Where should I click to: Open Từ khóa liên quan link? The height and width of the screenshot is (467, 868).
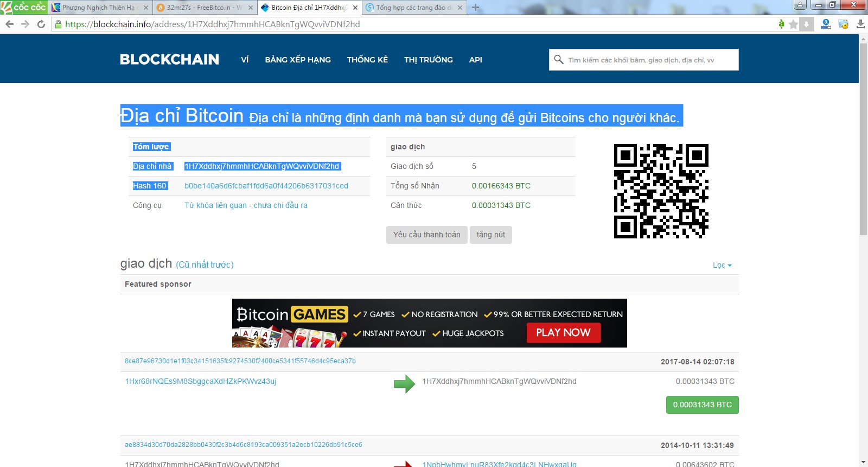[216, 205]
